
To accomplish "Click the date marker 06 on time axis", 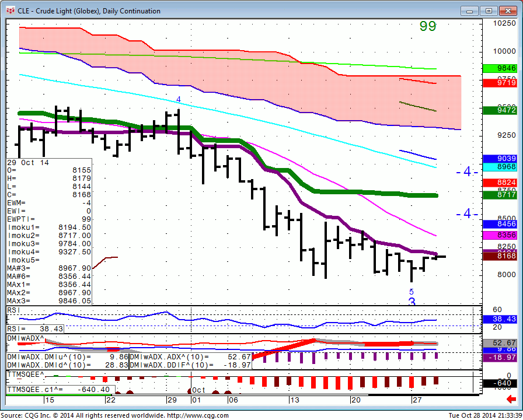I will 233,400.
